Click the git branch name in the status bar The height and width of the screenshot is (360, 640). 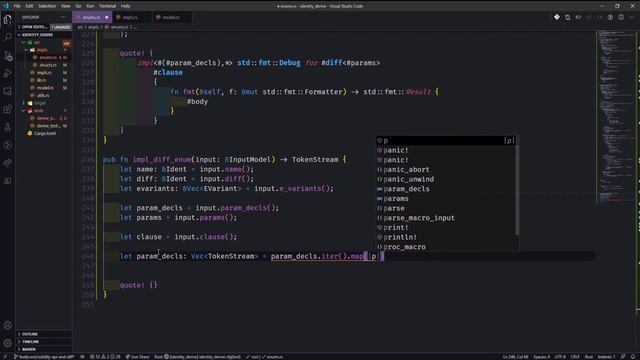pyautogui.click(x=43, y=357)
